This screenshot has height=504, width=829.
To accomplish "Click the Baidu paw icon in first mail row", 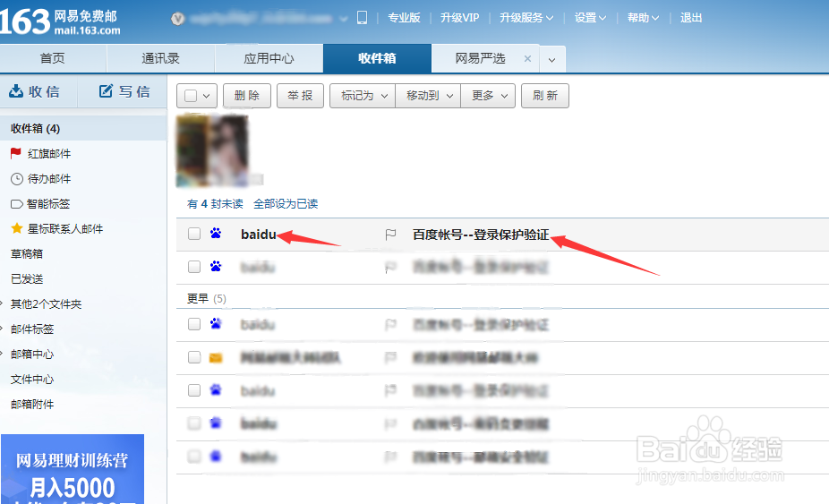I will [216, 234].
